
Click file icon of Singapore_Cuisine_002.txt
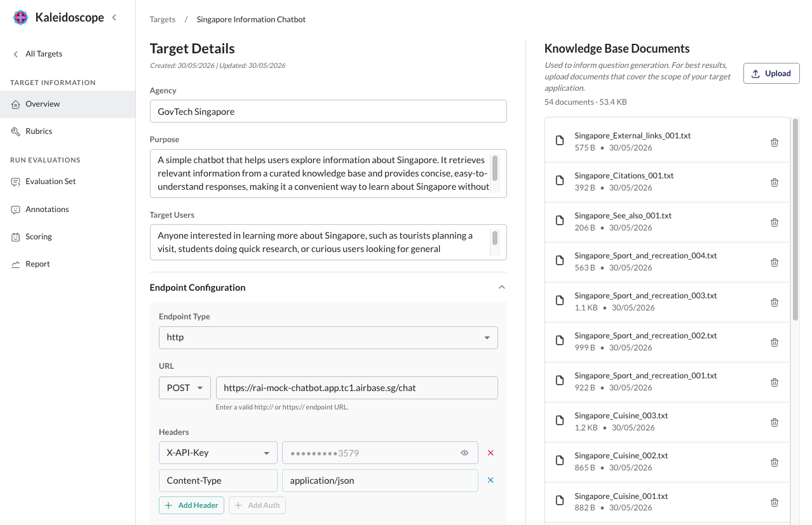(x=560, y=460)
